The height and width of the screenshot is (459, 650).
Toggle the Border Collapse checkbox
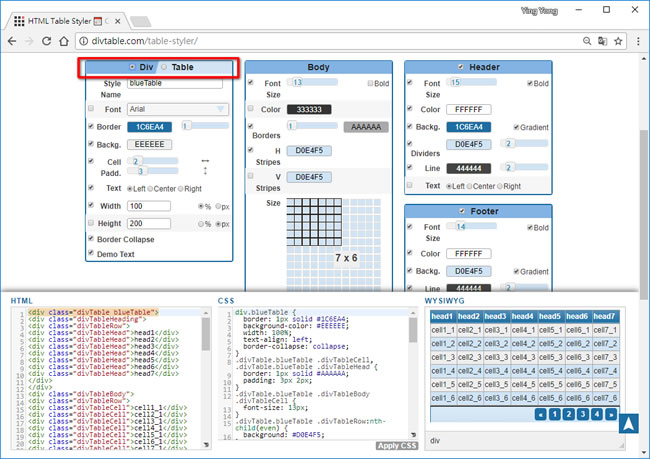(x=91, y=238)
